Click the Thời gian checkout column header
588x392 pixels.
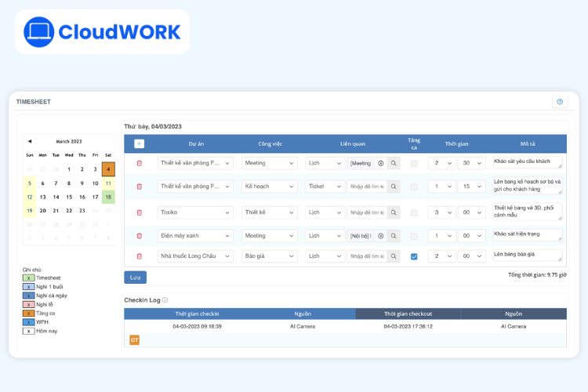(x=408, y=314)
